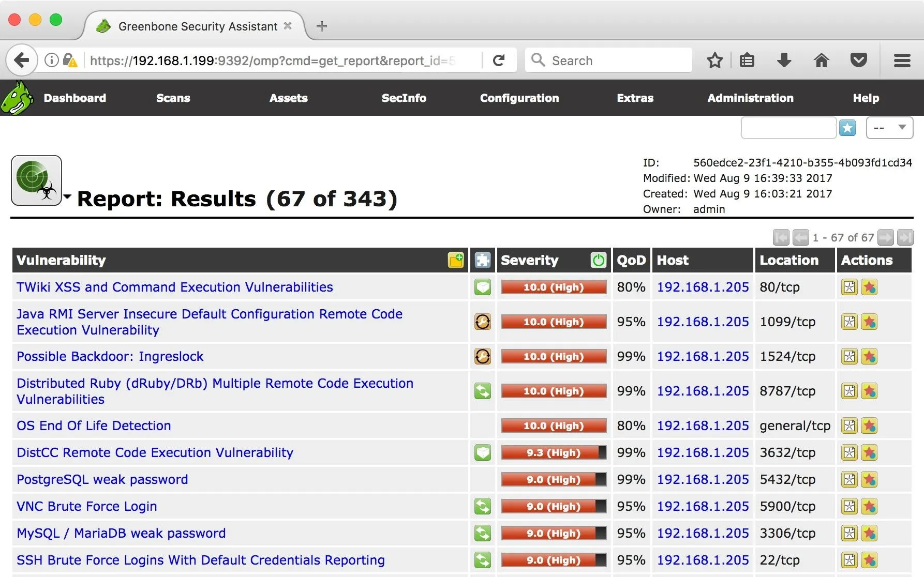
Task: Add override for Ingreslock backdoor result
Action: (869, 356)
